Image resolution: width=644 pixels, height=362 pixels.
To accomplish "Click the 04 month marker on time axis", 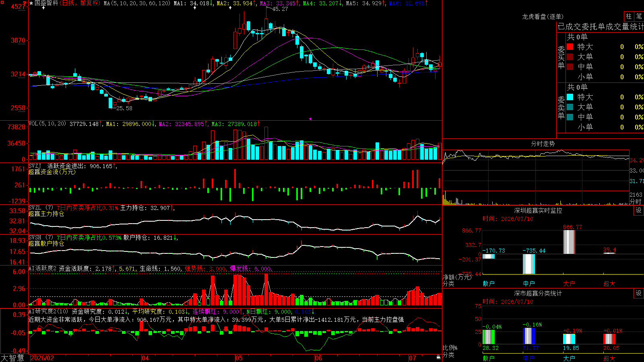I will 145,358.
